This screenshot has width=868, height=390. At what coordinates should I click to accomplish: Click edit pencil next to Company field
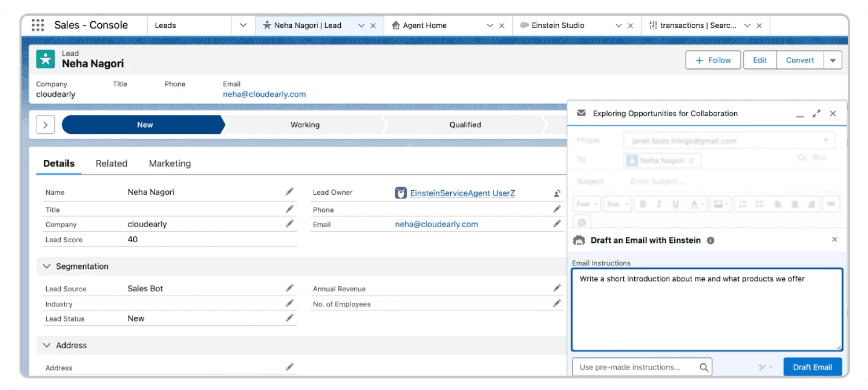coord(290,224)
